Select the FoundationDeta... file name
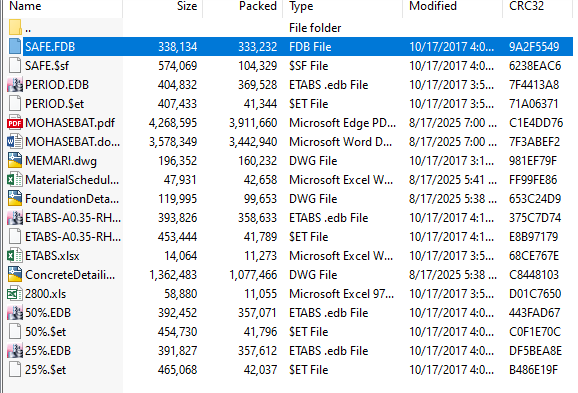This screenshot has width=578, height=393. tap(72, 199)
